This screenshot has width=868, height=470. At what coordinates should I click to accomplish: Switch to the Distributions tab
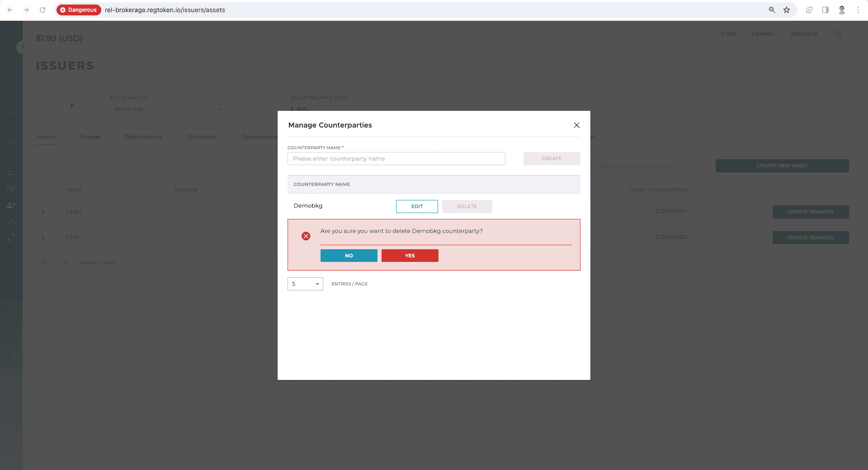point(144,137)
